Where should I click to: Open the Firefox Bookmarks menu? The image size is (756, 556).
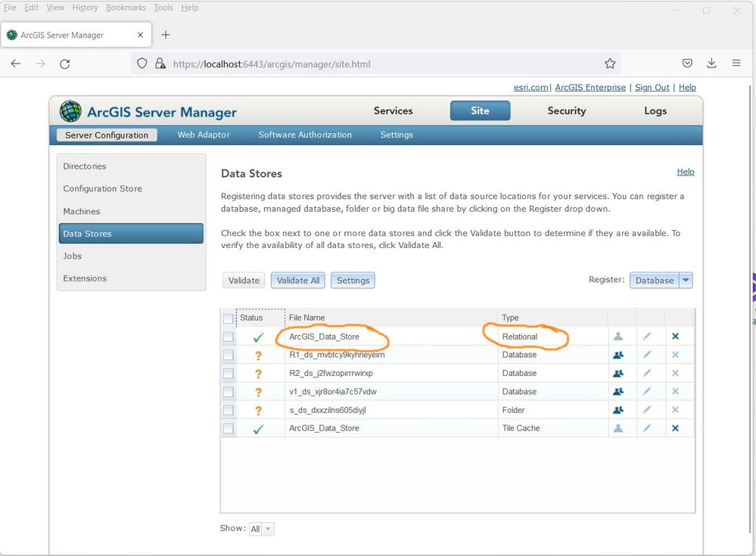126,8
